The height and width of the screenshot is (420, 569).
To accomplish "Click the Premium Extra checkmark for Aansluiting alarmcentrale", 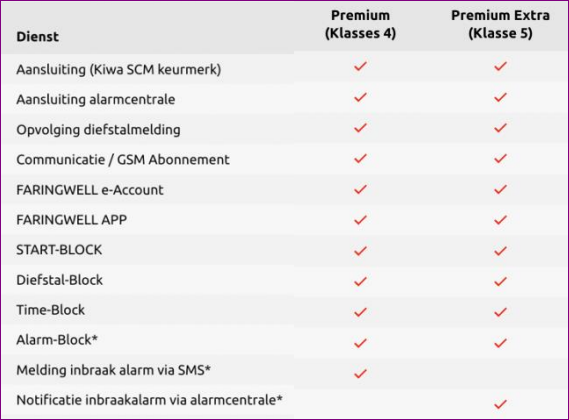I will pyautogui.click(x=500, y=97).
